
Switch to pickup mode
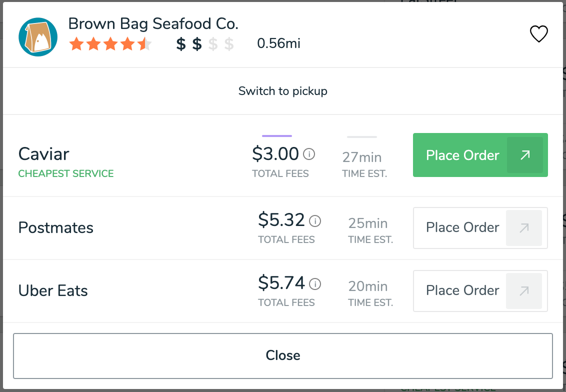282,91
